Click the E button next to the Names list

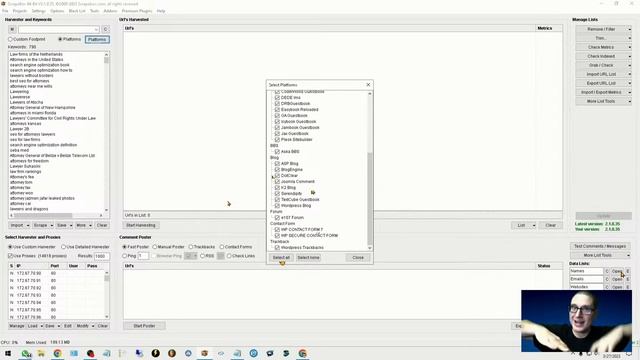(628, 271)
